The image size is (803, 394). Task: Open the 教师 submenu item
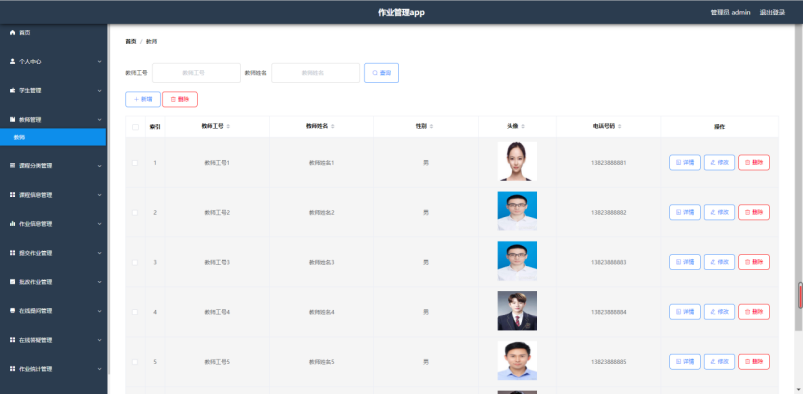pos(53,137)
